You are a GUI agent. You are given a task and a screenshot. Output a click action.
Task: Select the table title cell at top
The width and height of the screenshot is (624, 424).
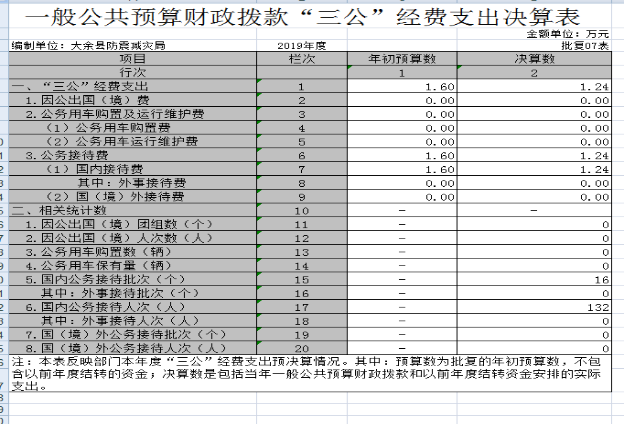pos(310,16)
